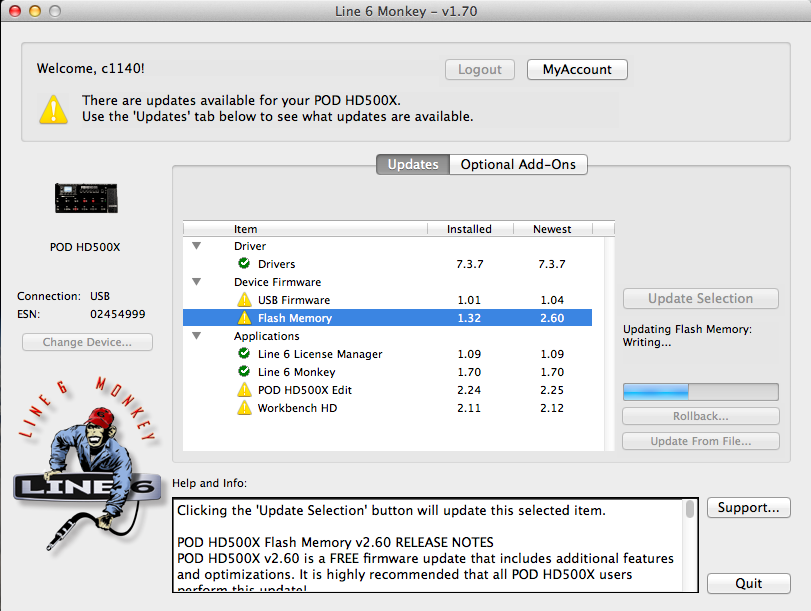The width and height of the screenshot is (811, 611).
Task: Select the Drivers row text
Action: [277, 264]
